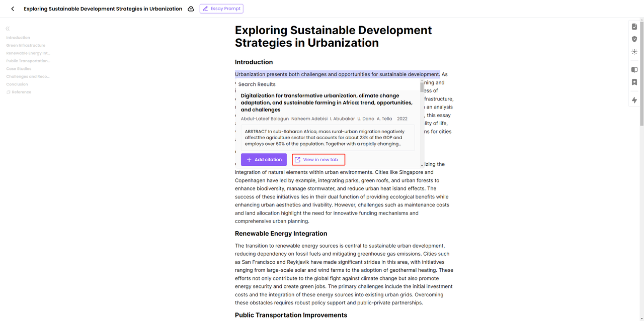Click the author name Naheem Adebisi

[309, 119]
